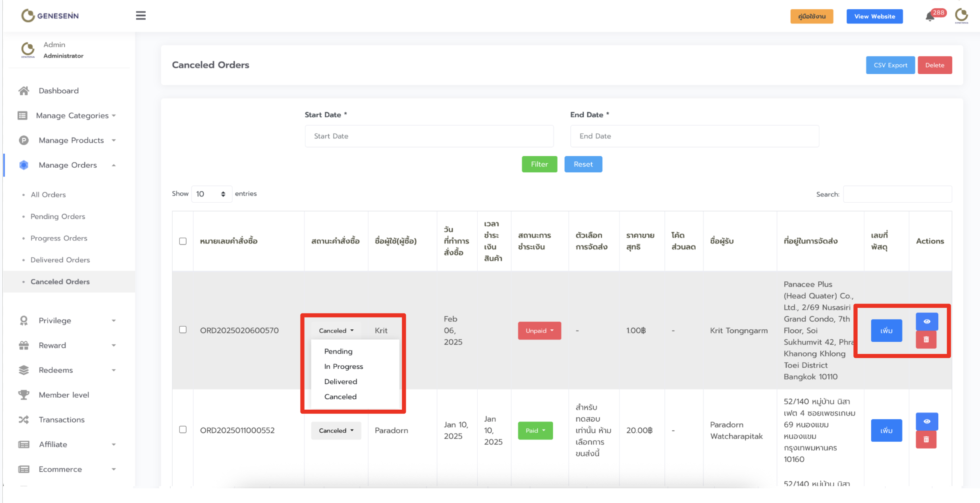
Task: Open the Unpaid payment status dropdown
Action: coord(539,331)
